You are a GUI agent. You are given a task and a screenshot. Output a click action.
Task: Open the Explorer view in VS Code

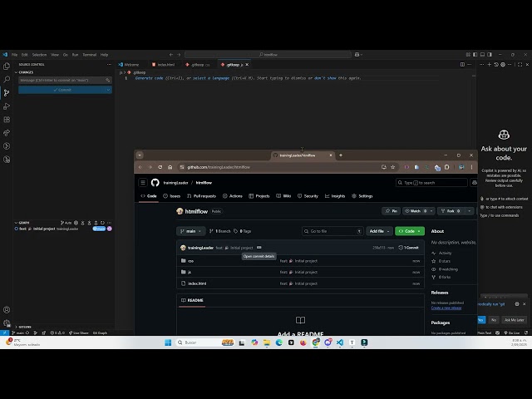point(7,66)
